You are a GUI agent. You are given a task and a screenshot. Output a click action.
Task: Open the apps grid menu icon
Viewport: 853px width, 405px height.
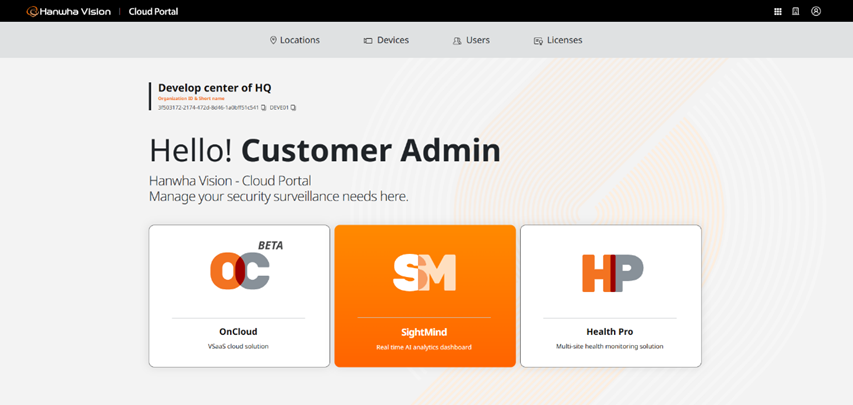pos(777,11)
